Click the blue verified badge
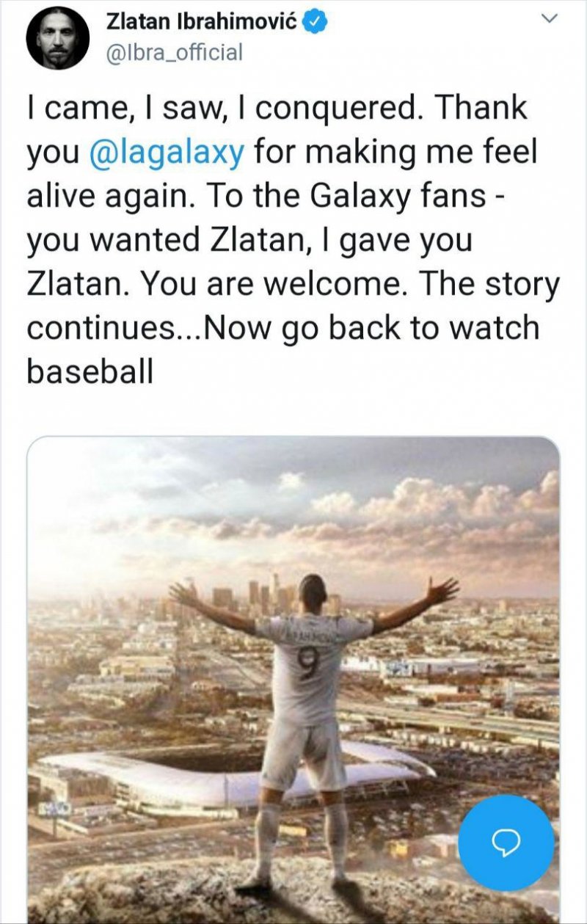This screenshot has height=924, width=587. coord(316,22)
